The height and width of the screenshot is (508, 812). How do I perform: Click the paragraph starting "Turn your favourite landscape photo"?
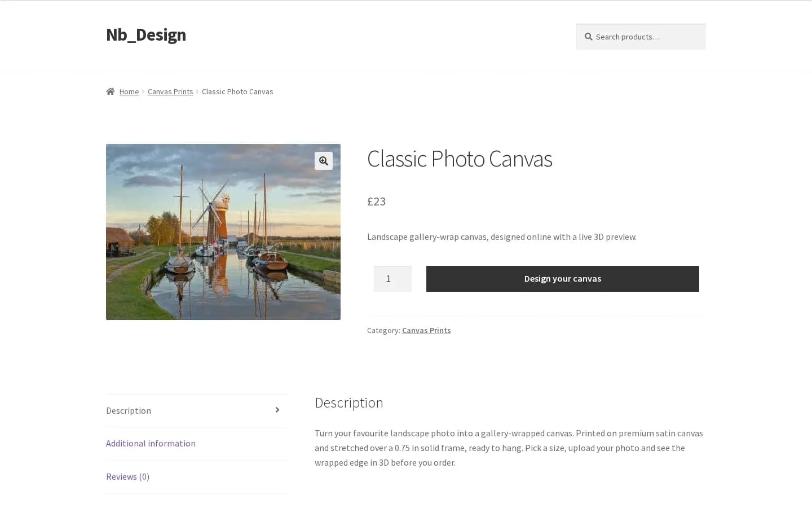[x=509, y=448]
